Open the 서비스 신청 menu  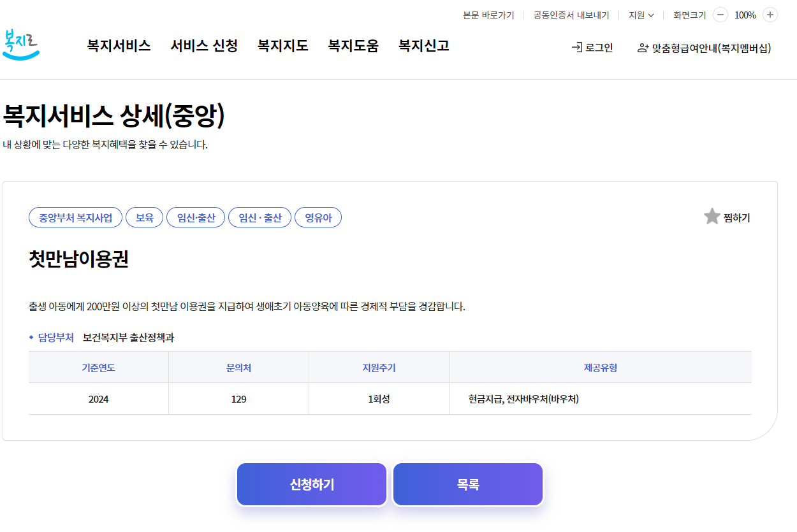[x=204, y=45]
